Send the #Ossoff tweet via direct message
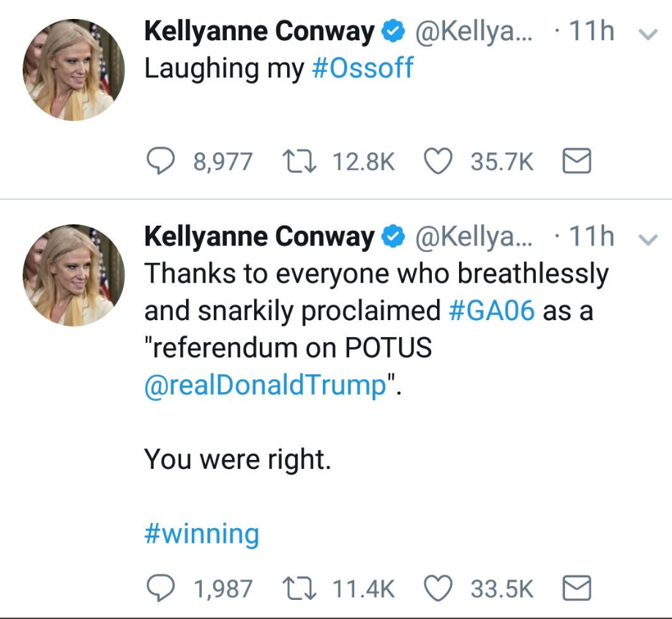 tap(576, 161)
